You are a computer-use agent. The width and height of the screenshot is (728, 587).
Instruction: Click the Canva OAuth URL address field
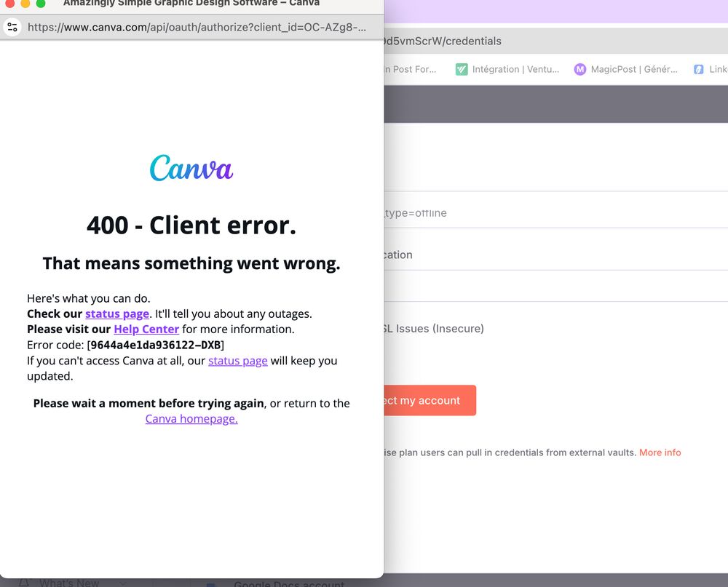click(x=197, y=28)
